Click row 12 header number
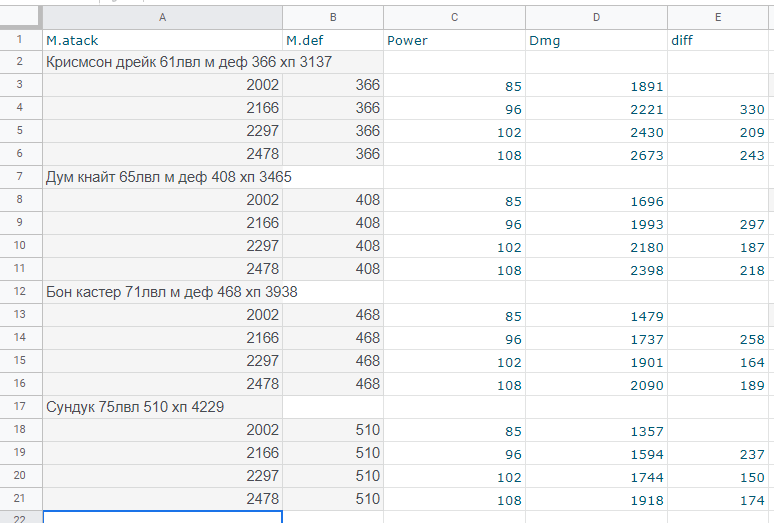This screenshot has height=523, width=774. coord(20,292)
